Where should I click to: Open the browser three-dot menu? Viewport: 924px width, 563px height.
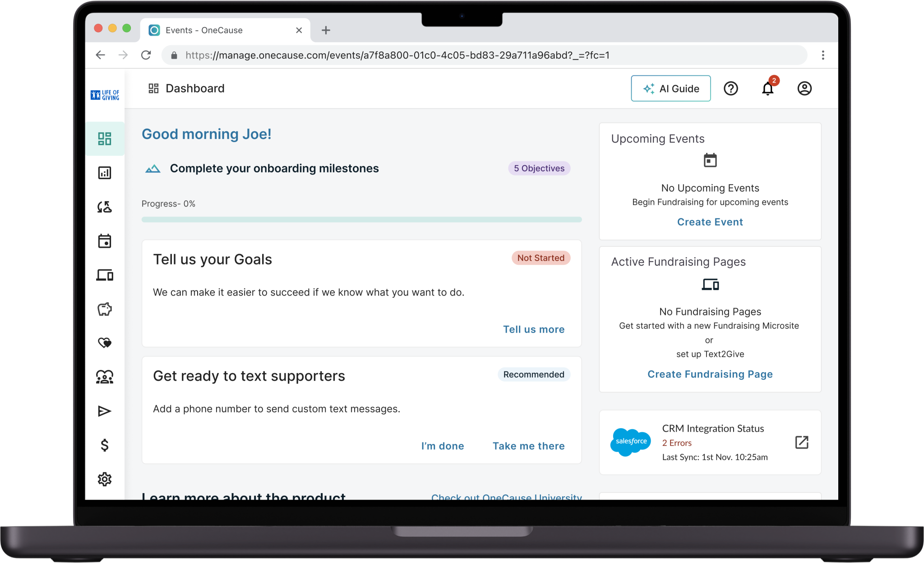tap(823, 55)
